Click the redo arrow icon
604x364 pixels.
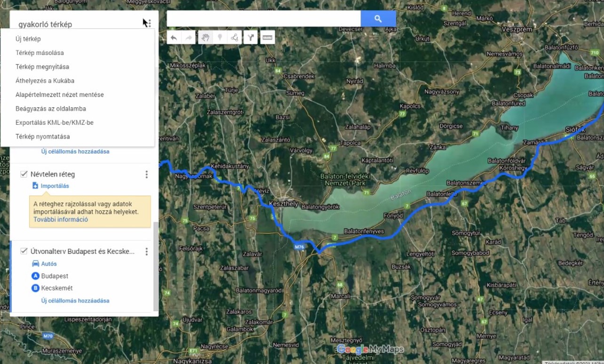pyautogui.click(x=188, y=38)
